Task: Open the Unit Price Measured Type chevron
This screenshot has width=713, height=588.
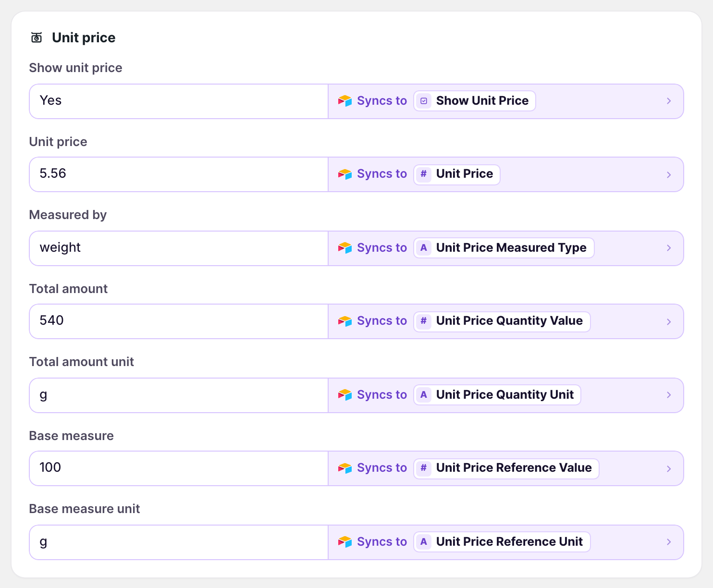Action: click(669, 248)
